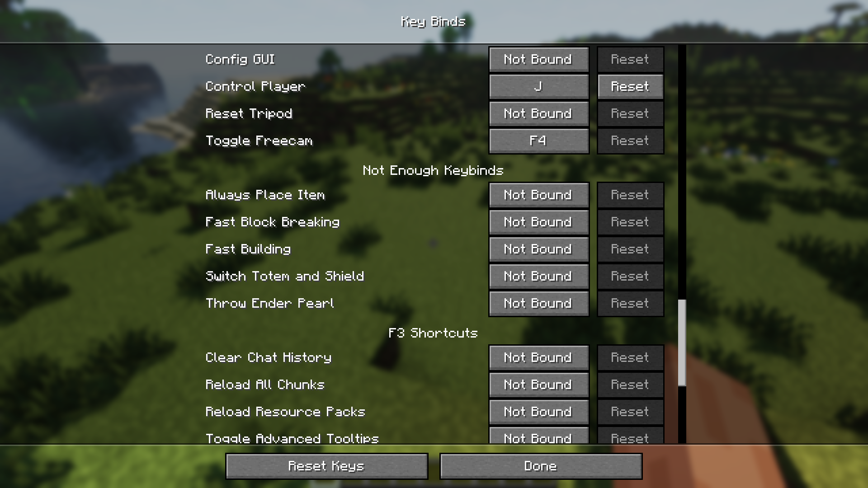Select the Reload Resource Packs bind
Screen dimensions: 868x488
[538, 412]
